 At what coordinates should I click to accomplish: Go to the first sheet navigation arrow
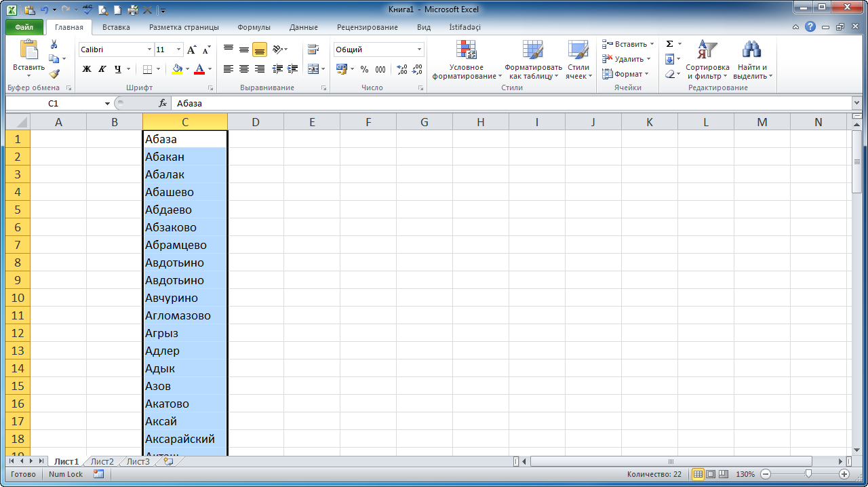(x=12, y=461)
